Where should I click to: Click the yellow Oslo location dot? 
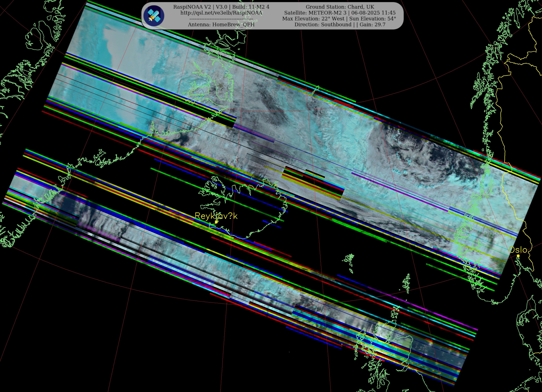tap(518, 256)
